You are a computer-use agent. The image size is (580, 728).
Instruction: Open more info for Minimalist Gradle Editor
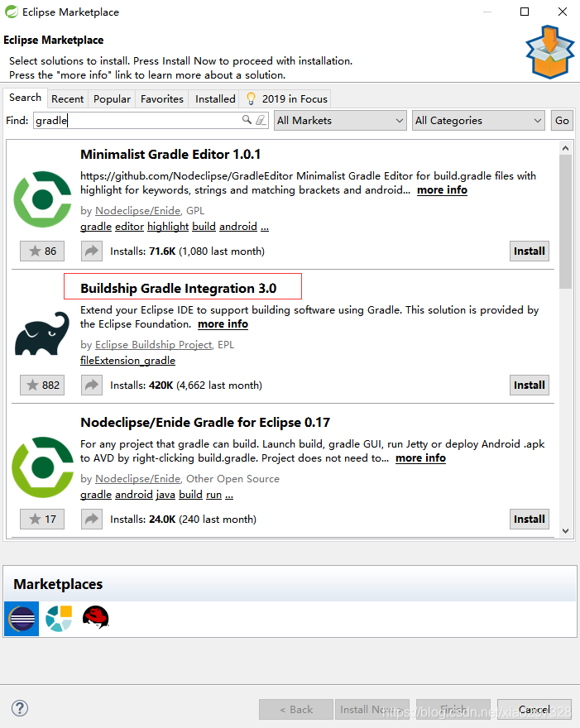click(x=442, y=190)
